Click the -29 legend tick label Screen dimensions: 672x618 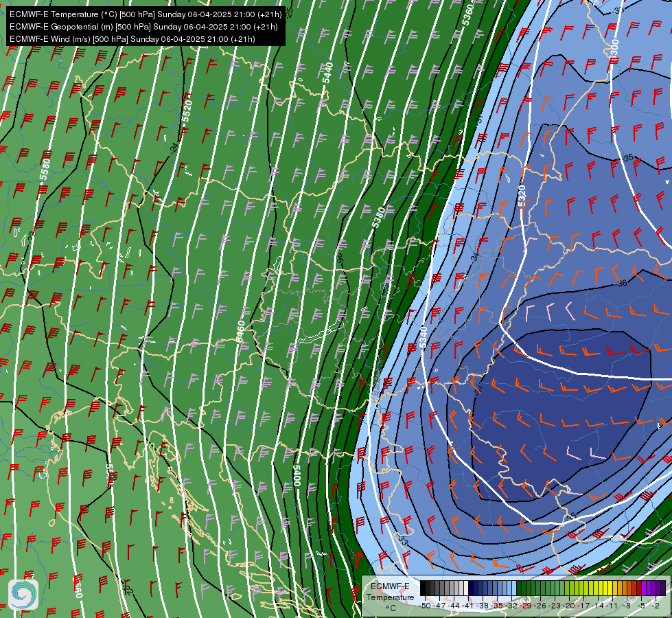pos(525,606)
